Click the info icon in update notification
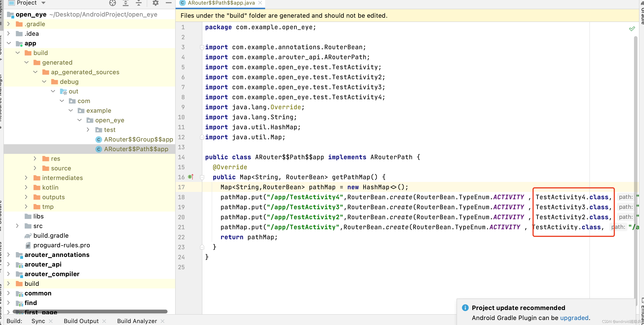Viewport: 644px width, 325px height. [x=465, y=307]
